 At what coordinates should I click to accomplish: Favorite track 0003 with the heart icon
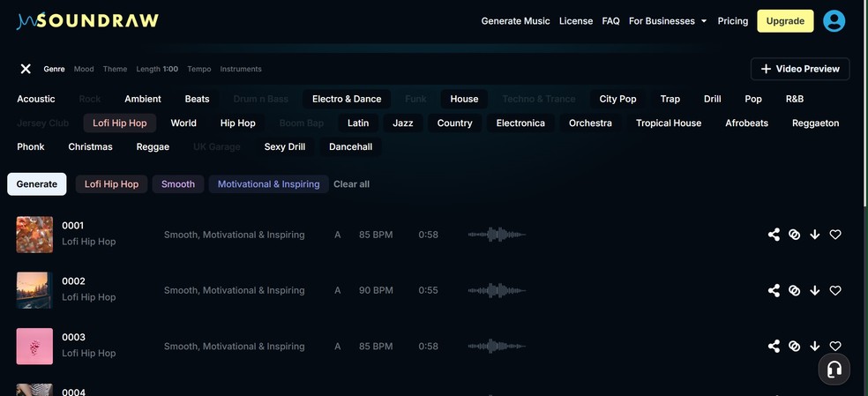point(835,346)
